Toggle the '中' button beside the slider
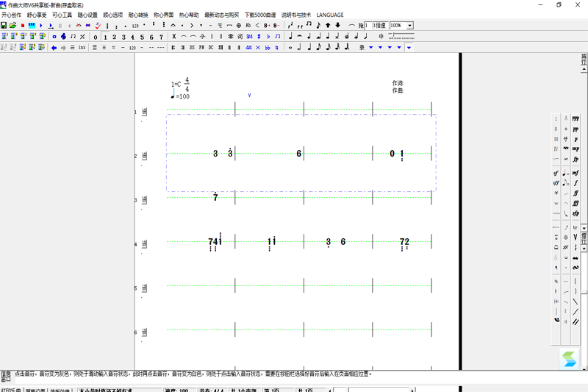 click(381, 37)
